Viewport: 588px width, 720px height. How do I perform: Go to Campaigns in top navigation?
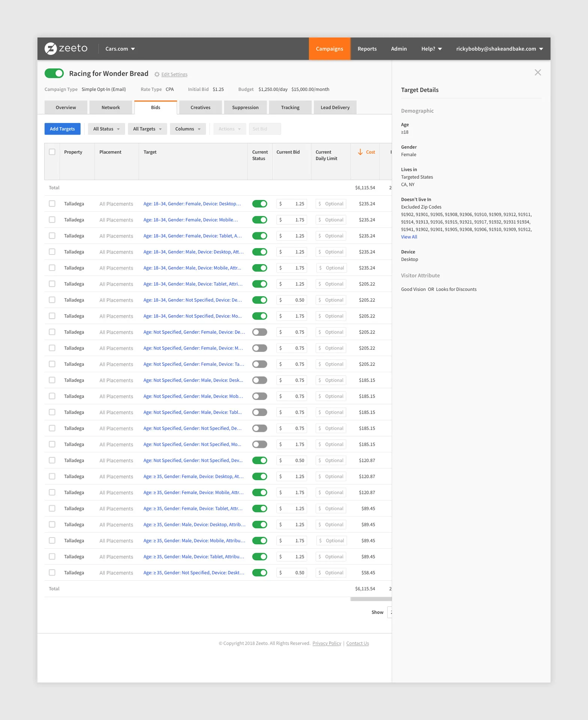(330, 49)
